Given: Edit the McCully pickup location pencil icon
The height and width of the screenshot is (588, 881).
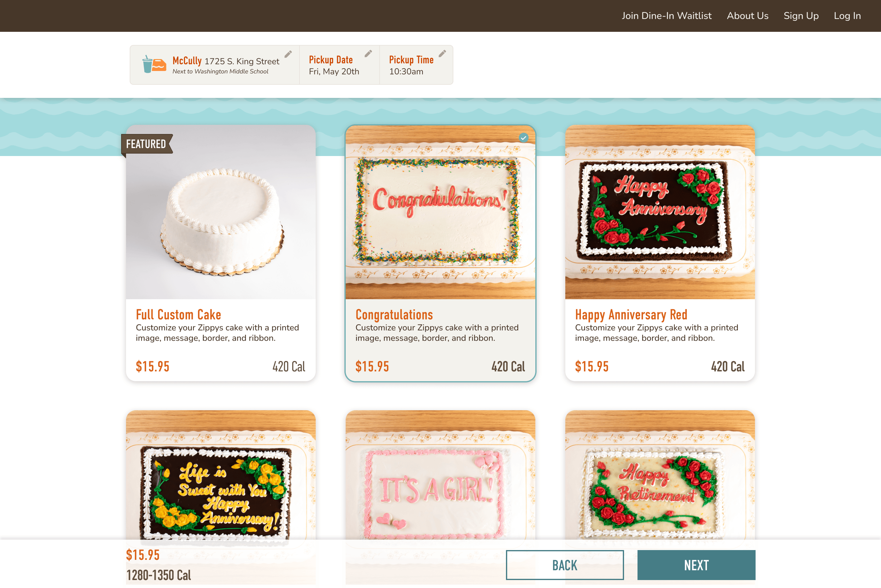Looking at the screenshot, I should point(288,54).
